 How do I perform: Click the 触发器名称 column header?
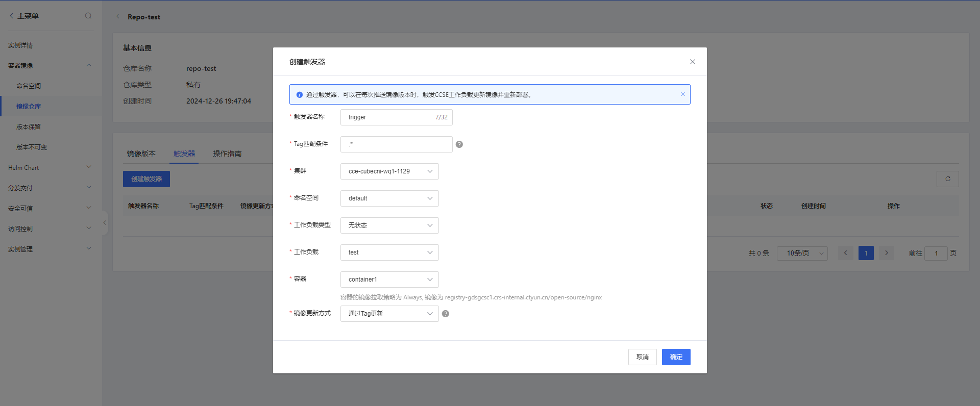coord(143,206)
